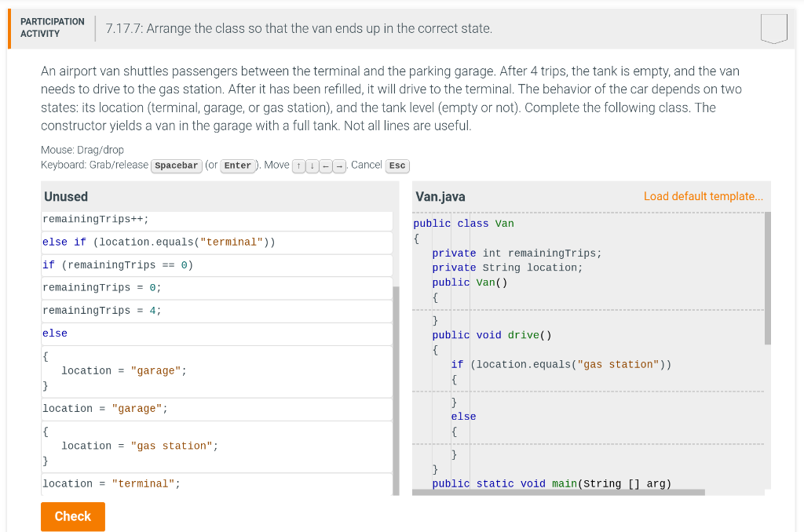
Task: Click the up-arrow move key badge
Action: [298, 166]
